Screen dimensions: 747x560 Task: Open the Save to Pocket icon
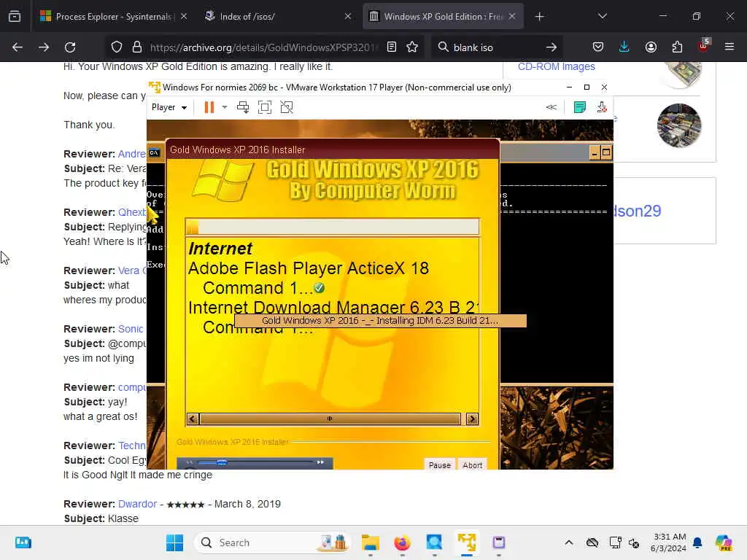click(x=598, y=47)
